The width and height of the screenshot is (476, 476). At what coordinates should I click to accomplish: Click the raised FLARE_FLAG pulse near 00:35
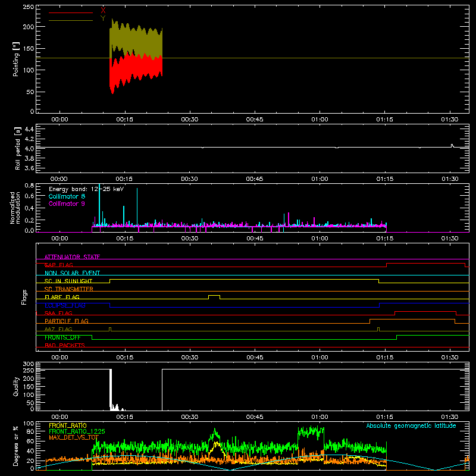pos(214,296)
